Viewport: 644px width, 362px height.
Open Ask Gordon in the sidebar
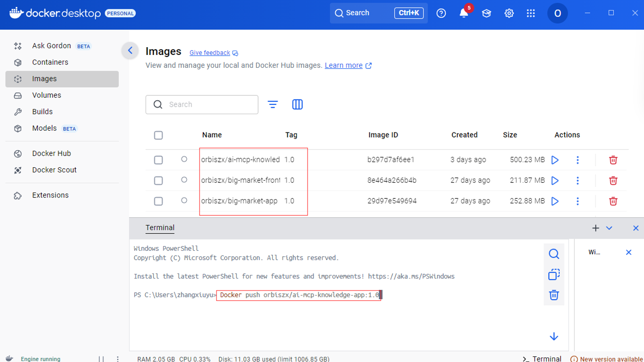coord(62,46)
